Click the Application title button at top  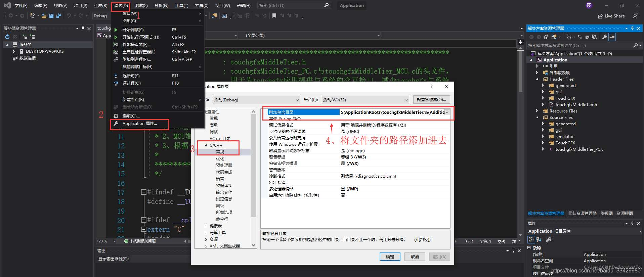pyautogui.click(x=352, y=5)
